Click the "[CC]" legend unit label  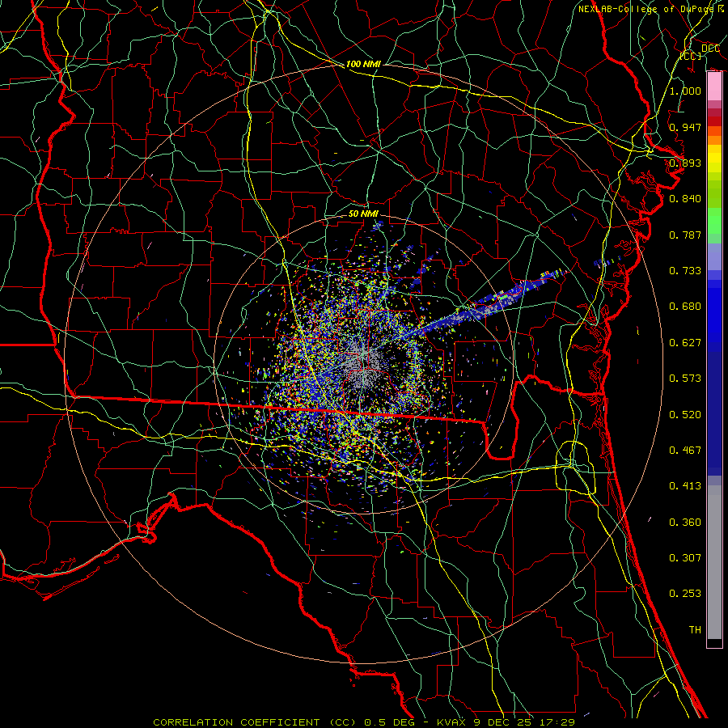tap(691, 56)
